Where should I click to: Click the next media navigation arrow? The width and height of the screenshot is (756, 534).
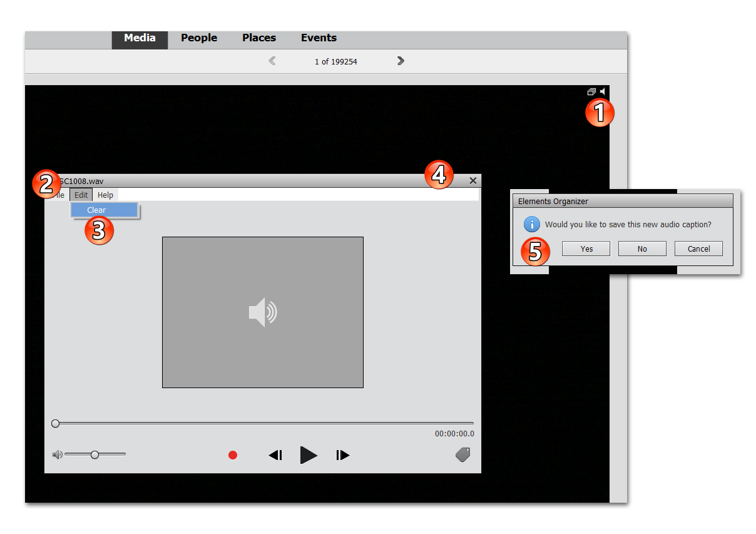pyautogui.click(x=400, y=61)
